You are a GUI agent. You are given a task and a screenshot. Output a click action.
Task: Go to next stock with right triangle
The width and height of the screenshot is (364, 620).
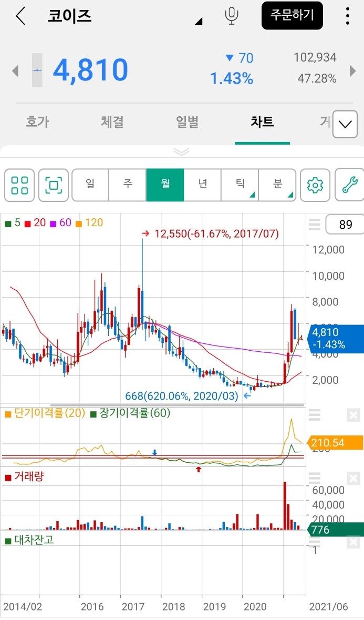point(353,71)
